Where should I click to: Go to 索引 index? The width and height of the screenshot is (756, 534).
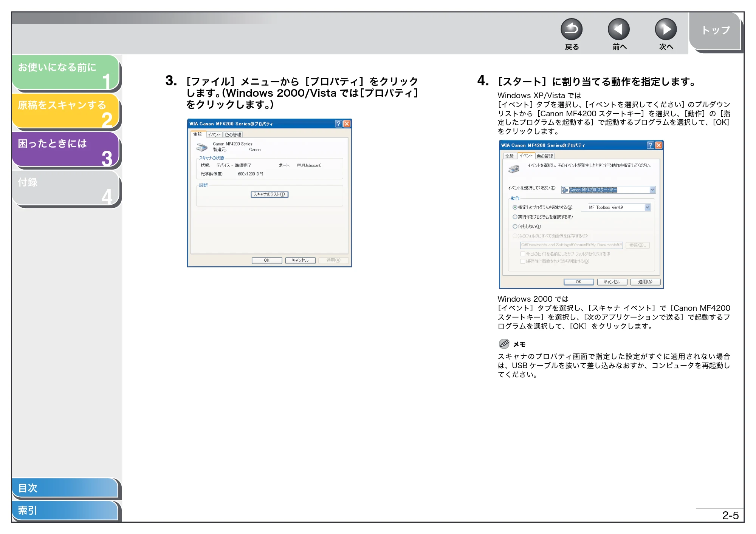coord(65,511)
